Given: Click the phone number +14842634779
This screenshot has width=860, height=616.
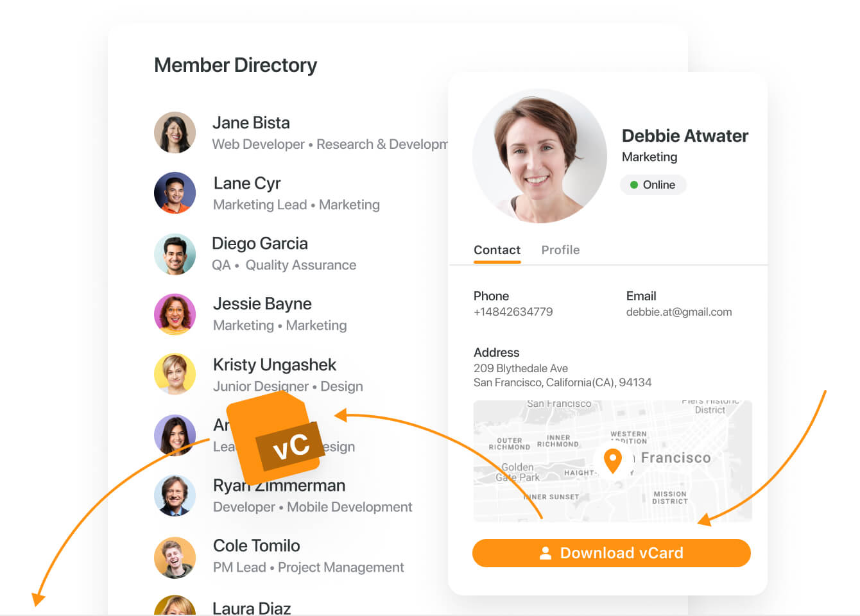Looking at the screenshot, I should (513, 312).
